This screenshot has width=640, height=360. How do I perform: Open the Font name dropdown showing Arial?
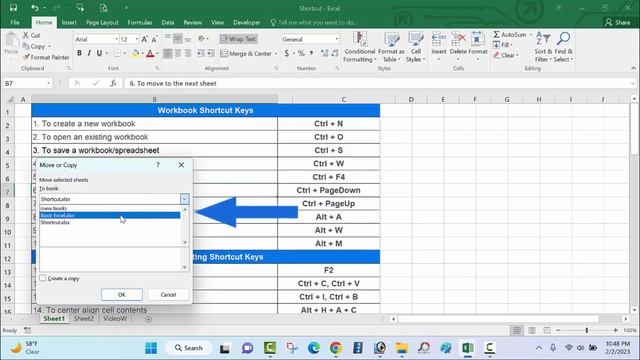pyautogui.click(x=116, y=39)
